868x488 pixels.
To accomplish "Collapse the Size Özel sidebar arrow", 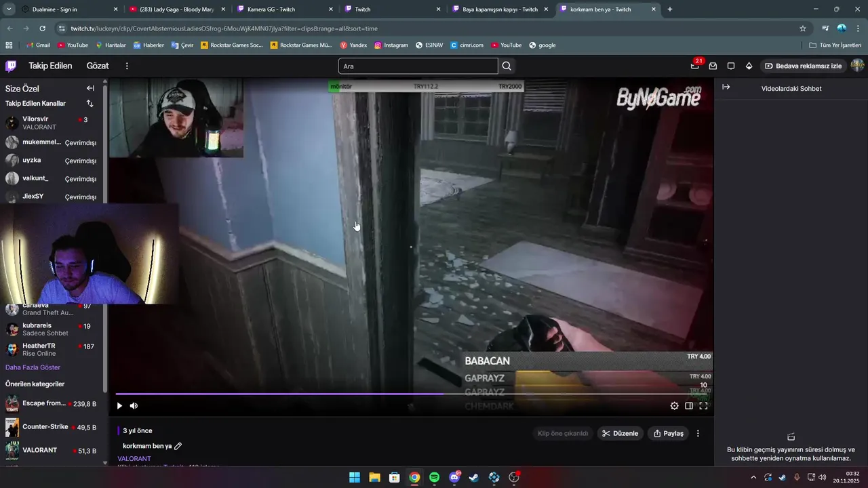I will [90, 88].
